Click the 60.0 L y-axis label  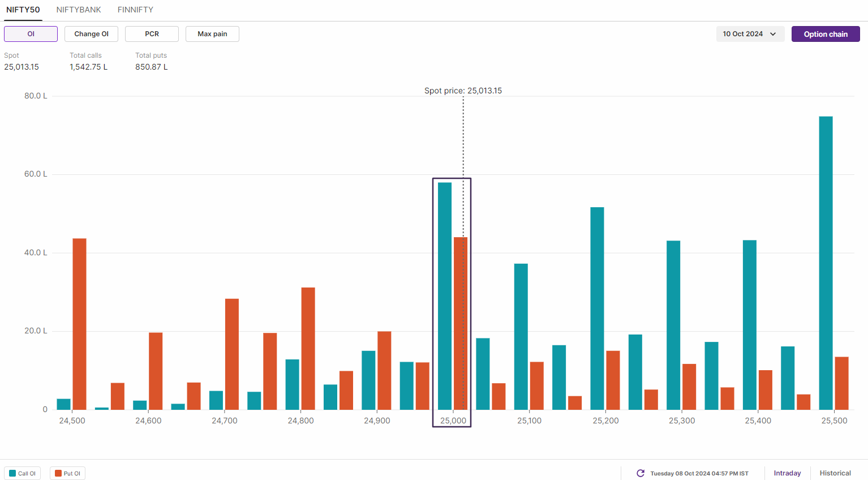pos(36,174)
